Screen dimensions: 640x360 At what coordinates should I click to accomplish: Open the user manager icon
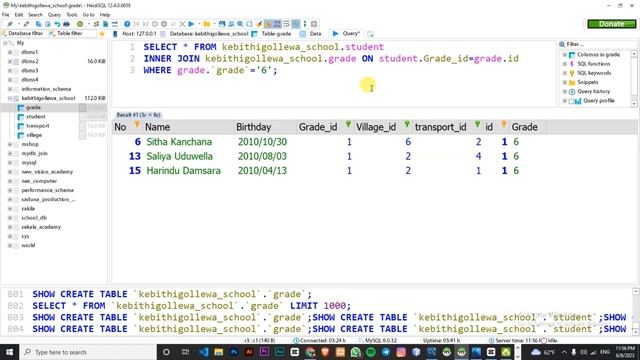(96, 24)
